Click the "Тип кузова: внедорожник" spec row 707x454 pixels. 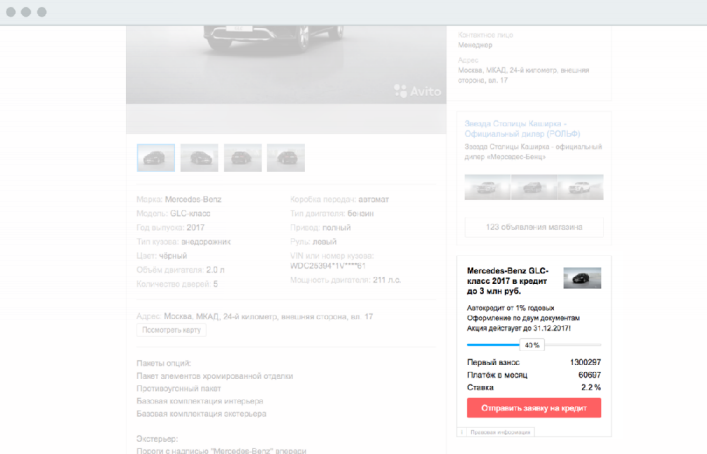(x=184, y=242)
